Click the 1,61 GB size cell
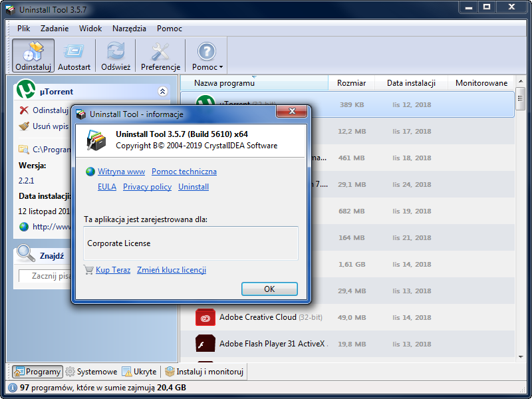Screen dimensions: 532x399 pyautogui.click(x=352, y=264)
